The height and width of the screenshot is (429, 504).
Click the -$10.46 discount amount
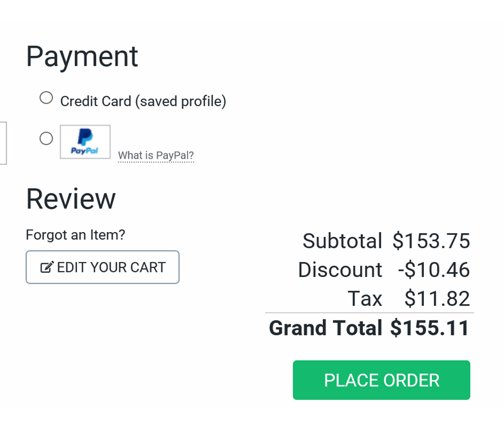(434, 270)
